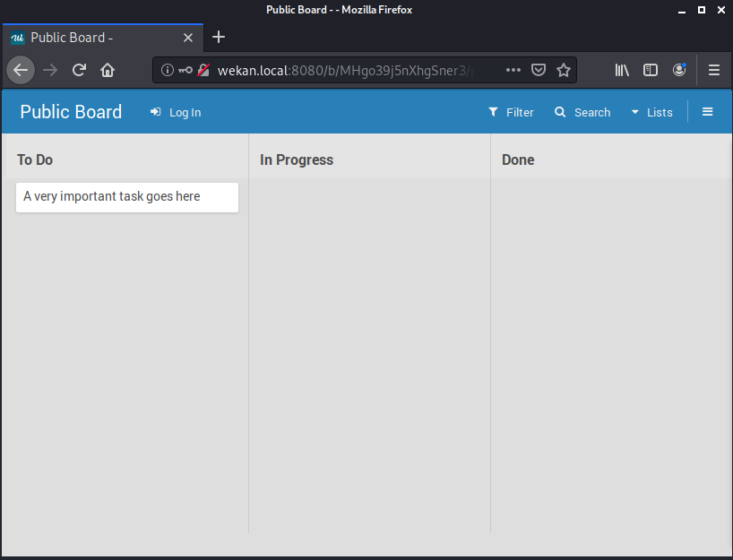The image size is (733, 560).
Task: Go to the Firefox home page
Action: point(108,70)
